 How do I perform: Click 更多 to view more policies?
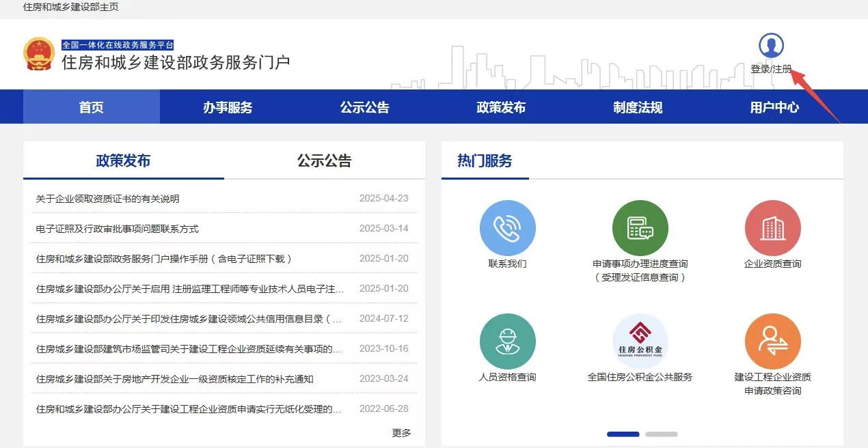(401, 433)
